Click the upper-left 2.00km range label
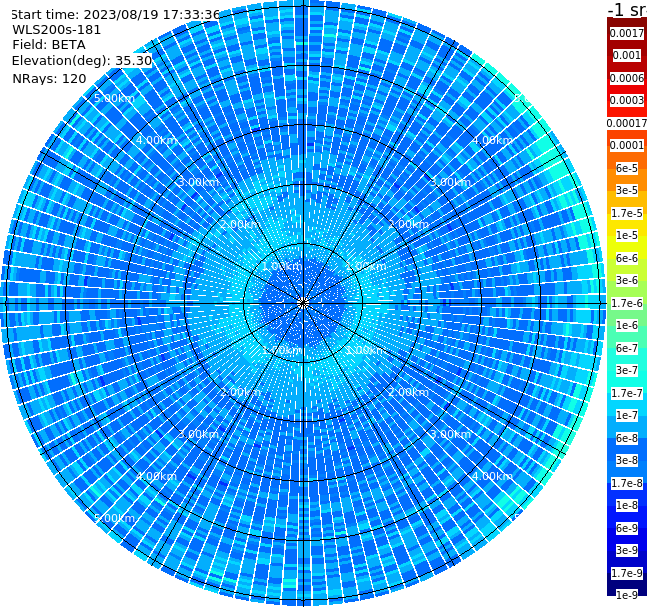The width and height of the screenshot is (647, 607). coord(241,224)
